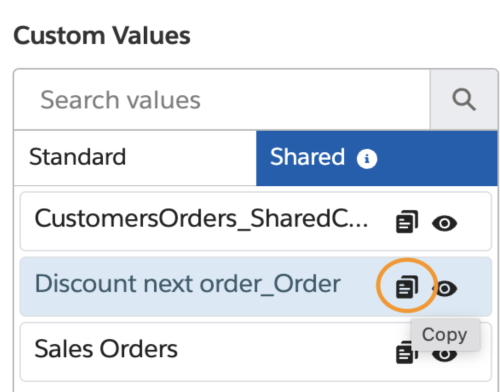Copy the CustomersOrders_SharedC... custom value
This screenshot has width=500, height=392.
coord(407,222)
